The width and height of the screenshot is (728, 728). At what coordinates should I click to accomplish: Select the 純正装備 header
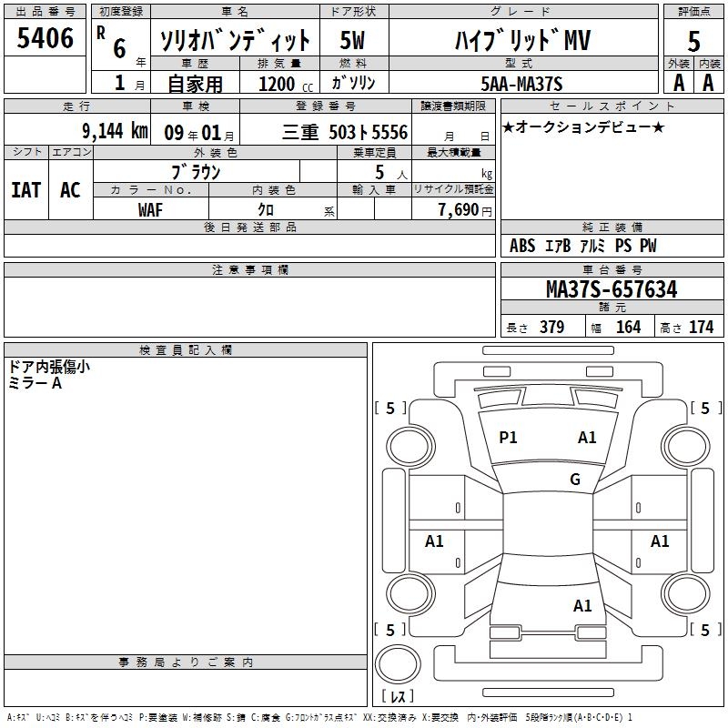coord(612,227)
